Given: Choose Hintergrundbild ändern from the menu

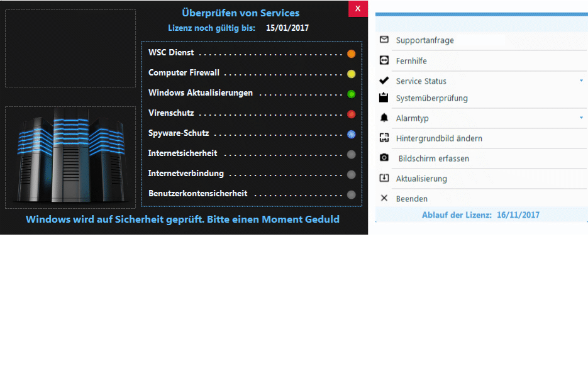Looking at the screenshot, I should click(439, 138).
